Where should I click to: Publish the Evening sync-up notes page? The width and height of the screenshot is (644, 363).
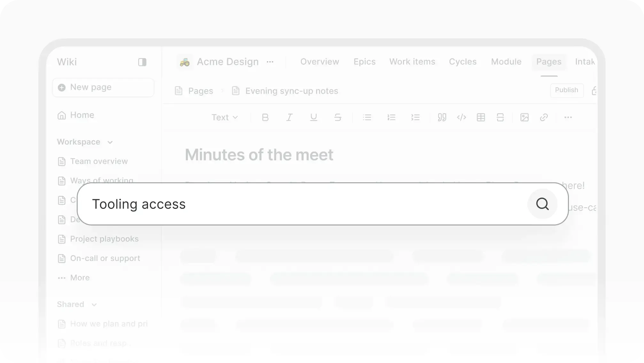(x=566, y=91)
